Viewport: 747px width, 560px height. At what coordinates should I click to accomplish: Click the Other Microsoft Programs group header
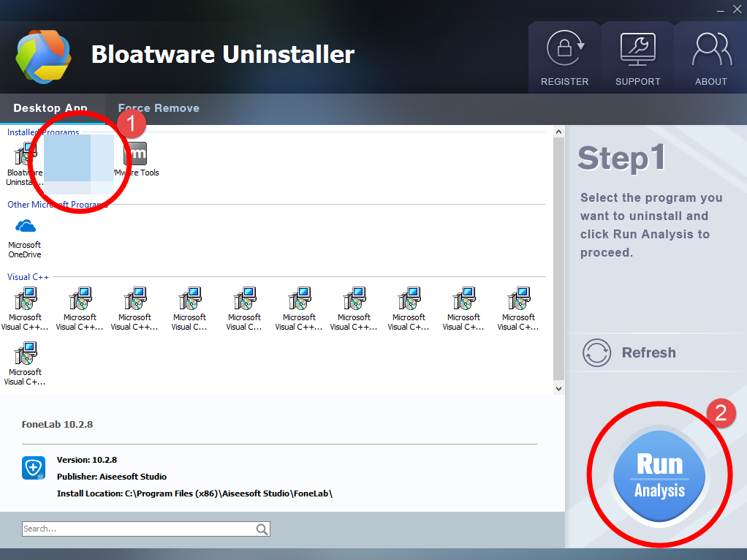point(58,205)
